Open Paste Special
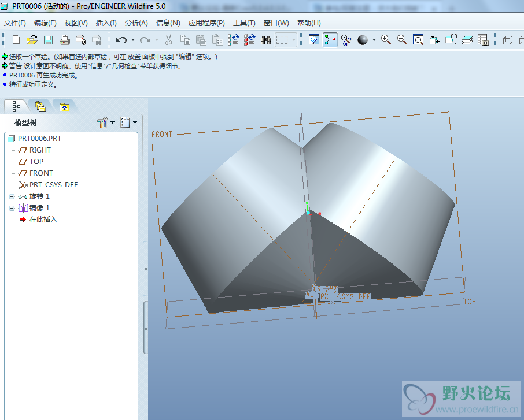The width and height of the screenshot is (524, 420). pyautogui.click(x=217, y=40)
